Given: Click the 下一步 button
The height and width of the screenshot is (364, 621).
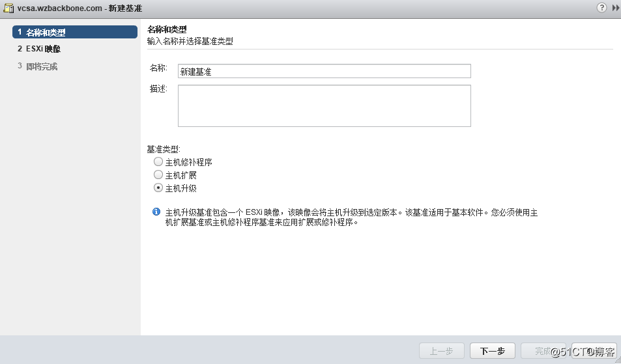Looking at the screenshot, I should pos(492,350).
